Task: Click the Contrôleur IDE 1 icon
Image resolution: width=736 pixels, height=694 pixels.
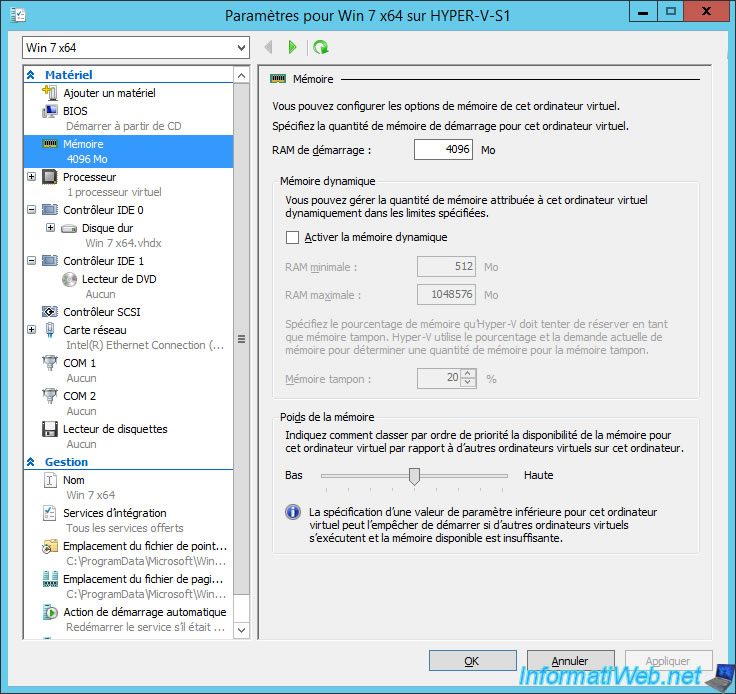Action: [x=50, y=260]
